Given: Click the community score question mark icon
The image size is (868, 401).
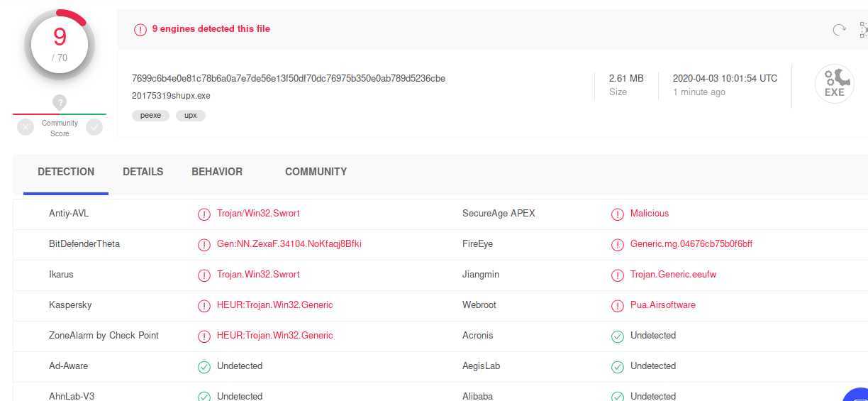Looking at the screenshot, I should 60,102.
